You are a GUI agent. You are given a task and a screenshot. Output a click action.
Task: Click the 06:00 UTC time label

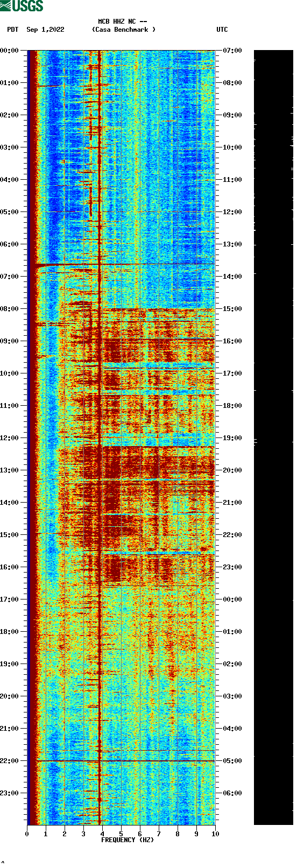click(x=232, y=793)
